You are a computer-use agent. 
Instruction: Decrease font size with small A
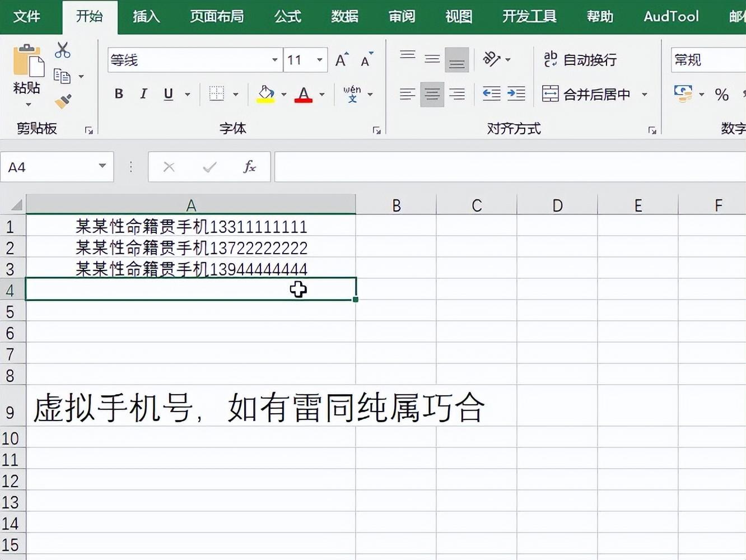tap(367, 60)
